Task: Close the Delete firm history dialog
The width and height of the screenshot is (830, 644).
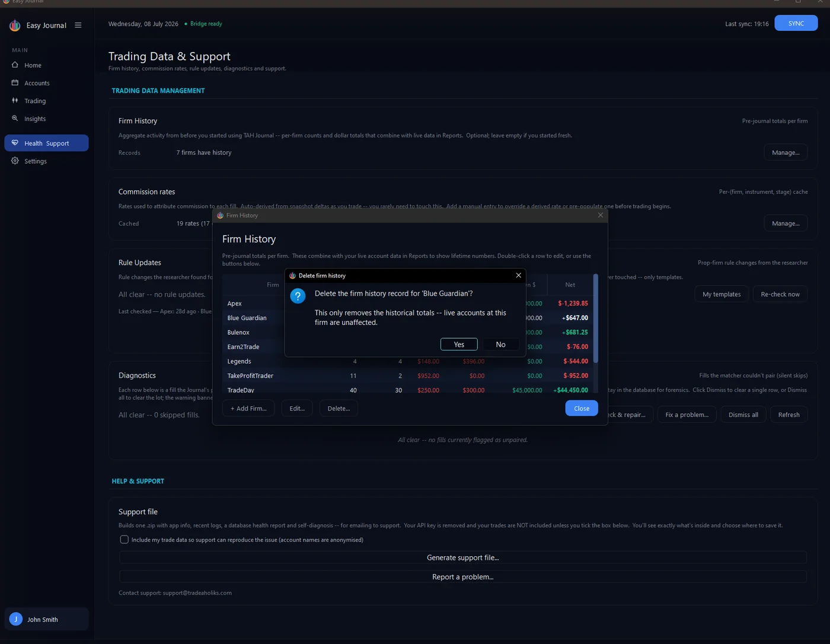Action: (518, 275)
